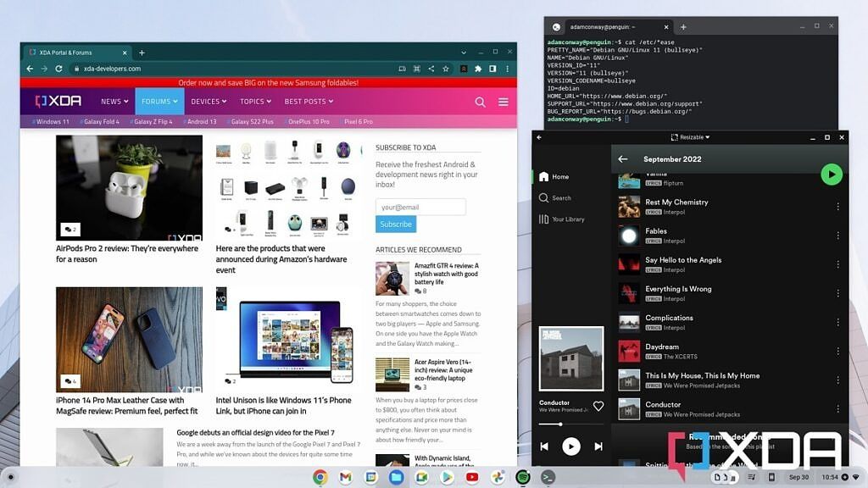Open Search in the Spotify sidebar
The height and width of the screenshot is (488, 868).
[559, 197]
